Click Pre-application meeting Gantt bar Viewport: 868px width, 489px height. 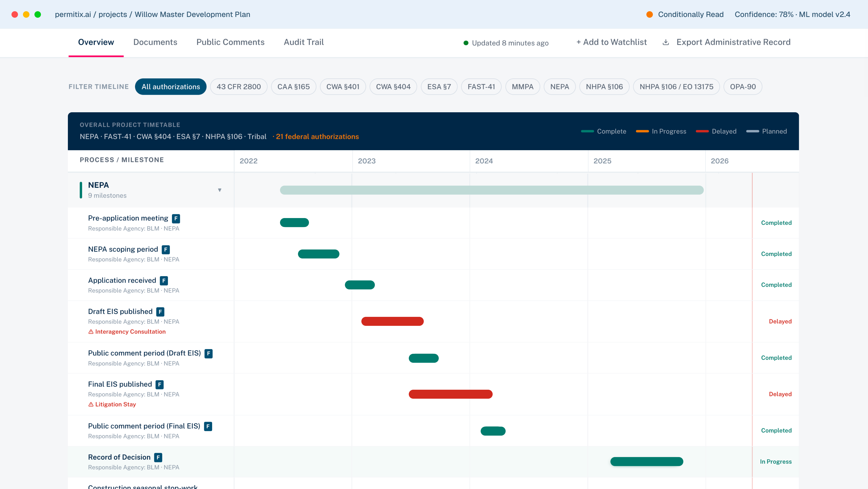294,223
